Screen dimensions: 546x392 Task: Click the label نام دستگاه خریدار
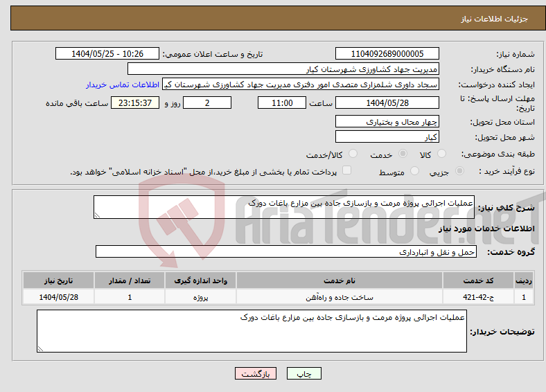point(503,70)
